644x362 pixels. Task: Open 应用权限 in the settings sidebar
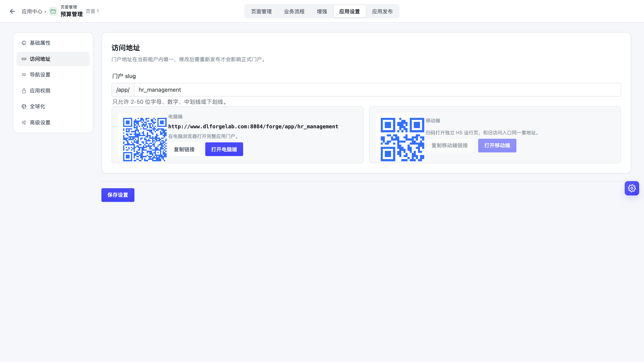tap(53, 91)
